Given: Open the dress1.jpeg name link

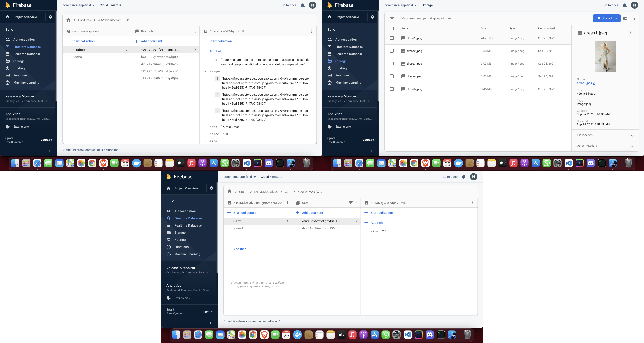Looking at the screenshot, I should [584, 83].
